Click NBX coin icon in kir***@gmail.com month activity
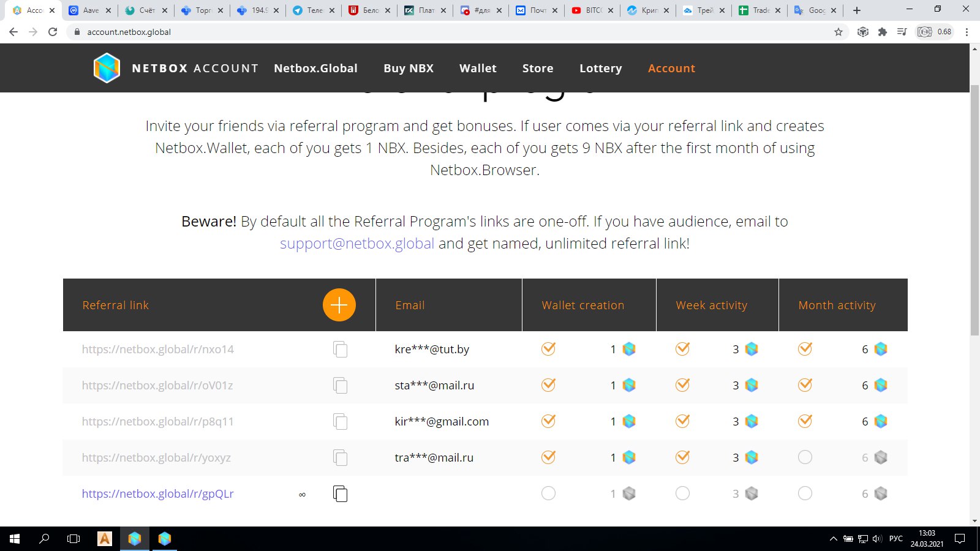 click(x=881, y=421)
